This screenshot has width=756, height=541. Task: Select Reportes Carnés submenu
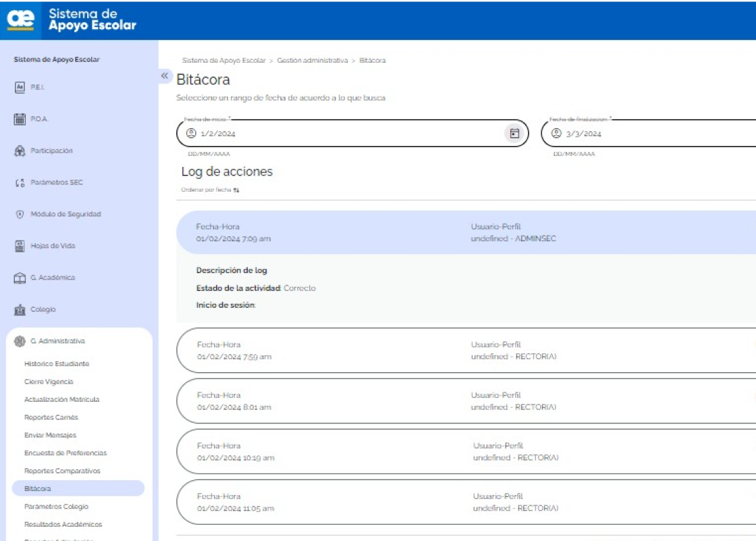click(51, 417)
